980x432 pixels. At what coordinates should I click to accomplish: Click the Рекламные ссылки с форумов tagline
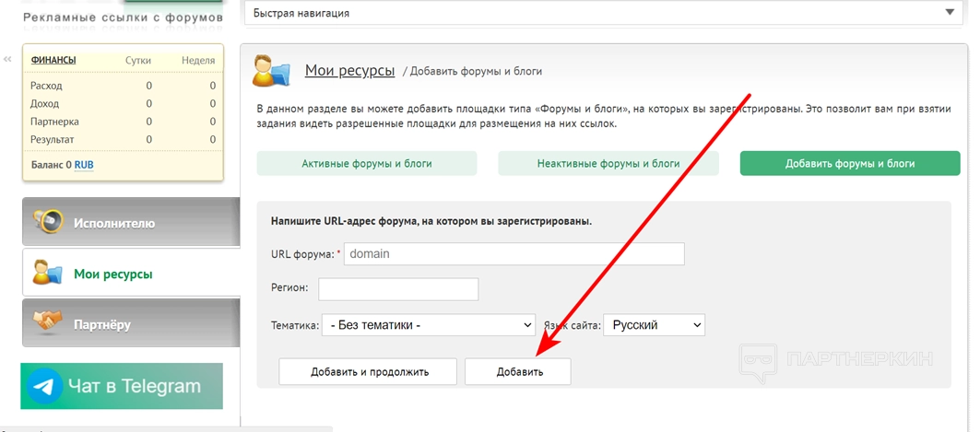coord(123,18)
